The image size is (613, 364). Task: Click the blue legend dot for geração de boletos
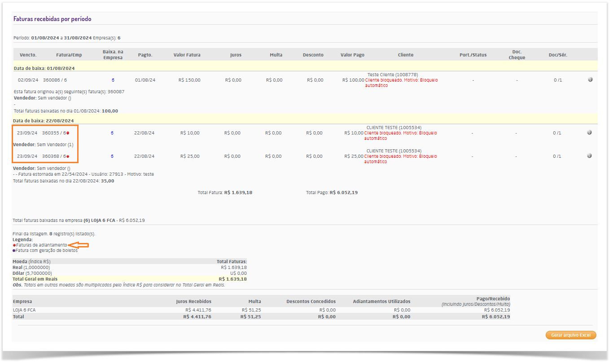pos(14,251)
